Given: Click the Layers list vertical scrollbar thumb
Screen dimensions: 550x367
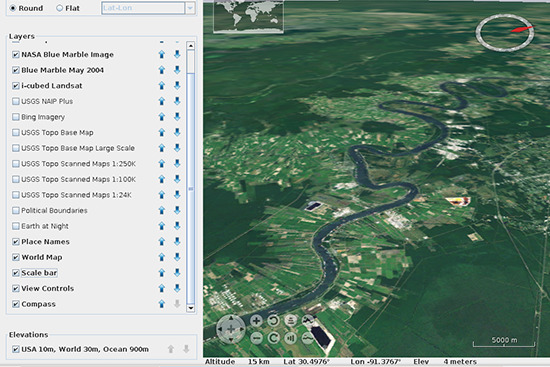Looking at the screenshot, I should pyautogui.click(x=191, y=189).
